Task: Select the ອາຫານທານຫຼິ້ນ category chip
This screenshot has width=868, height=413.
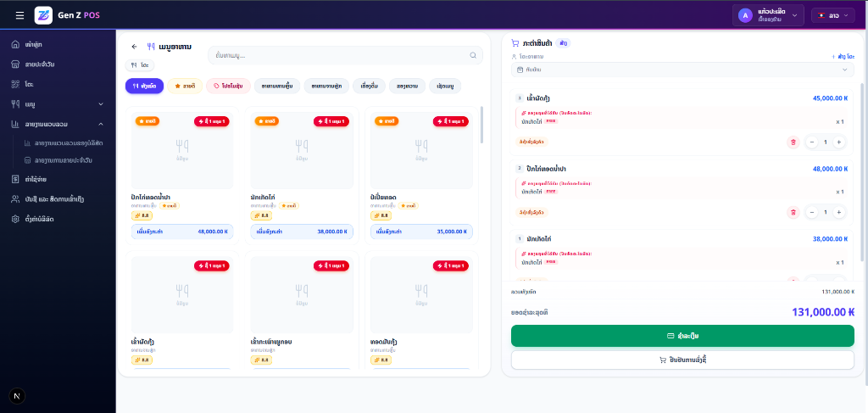Action: (277, 86)
